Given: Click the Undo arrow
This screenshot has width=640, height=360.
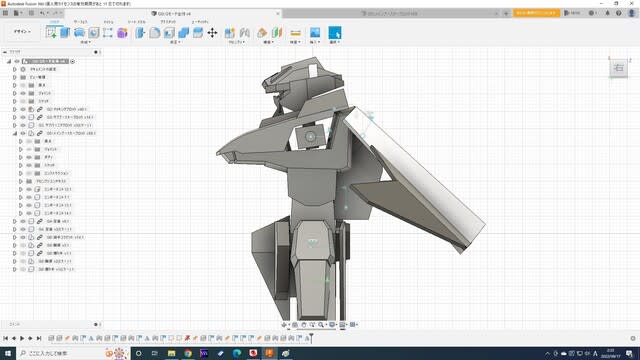Looking at the screenshot, I should click(43, 13).
